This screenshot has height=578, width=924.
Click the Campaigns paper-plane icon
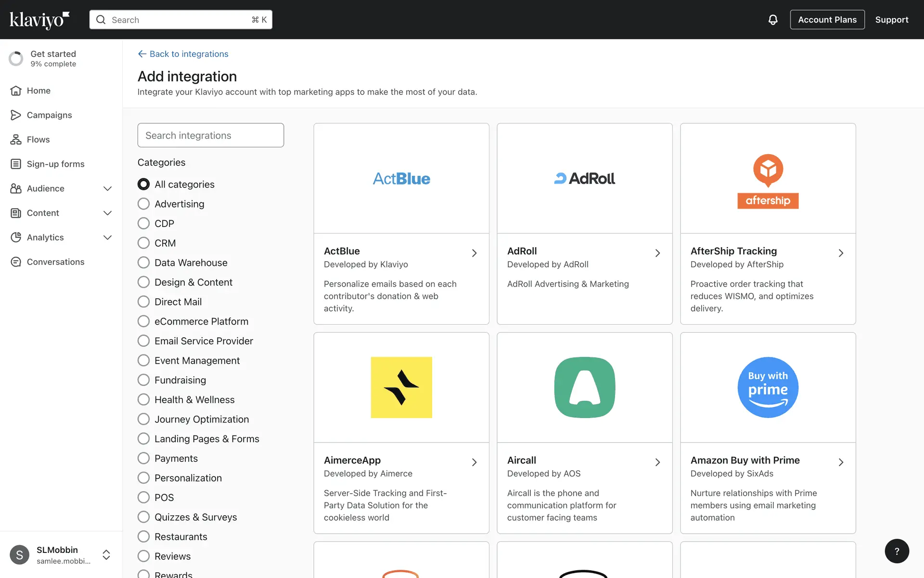(16, 115)
